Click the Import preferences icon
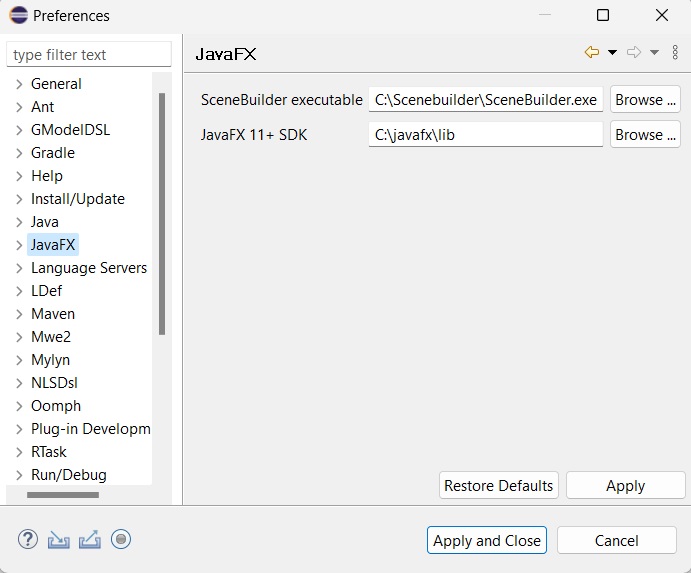This screenshot has height=573, width=691. 59,540
